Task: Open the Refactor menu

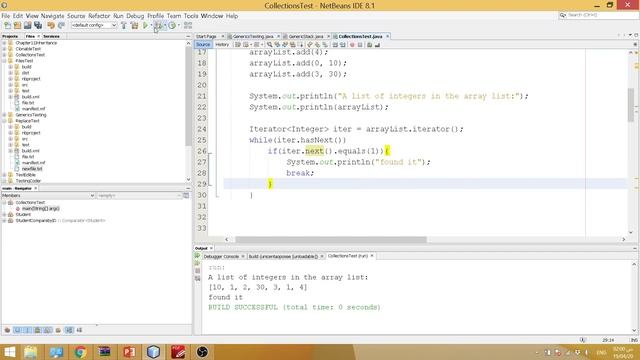Action: (x=99, y=16)
